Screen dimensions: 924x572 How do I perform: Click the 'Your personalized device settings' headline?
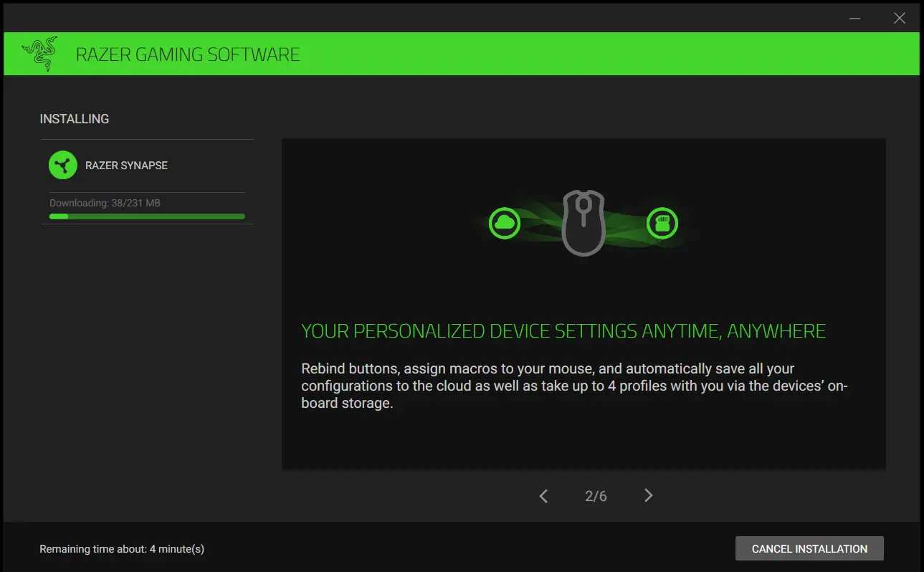point(563,331)
